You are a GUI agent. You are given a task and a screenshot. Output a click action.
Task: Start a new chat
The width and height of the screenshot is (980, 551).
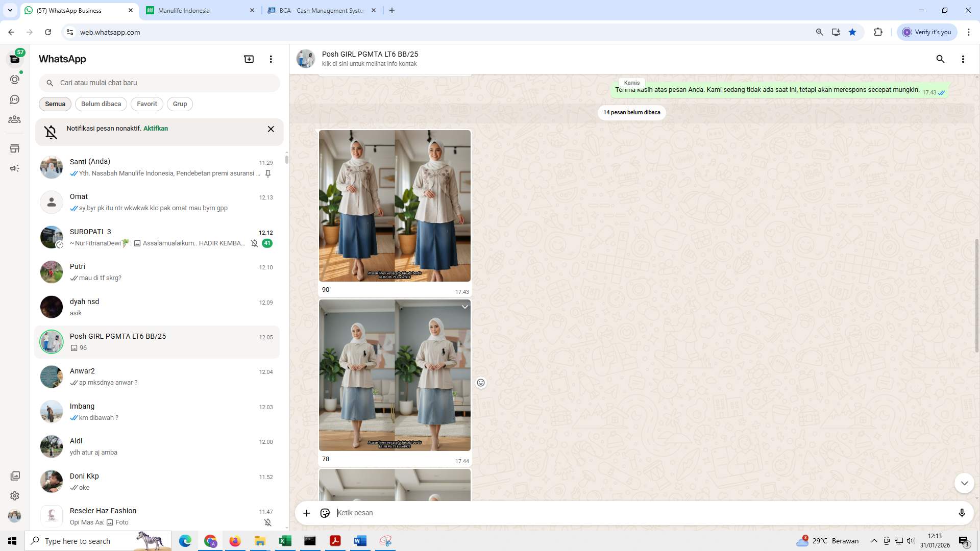[x=249, y=59]
